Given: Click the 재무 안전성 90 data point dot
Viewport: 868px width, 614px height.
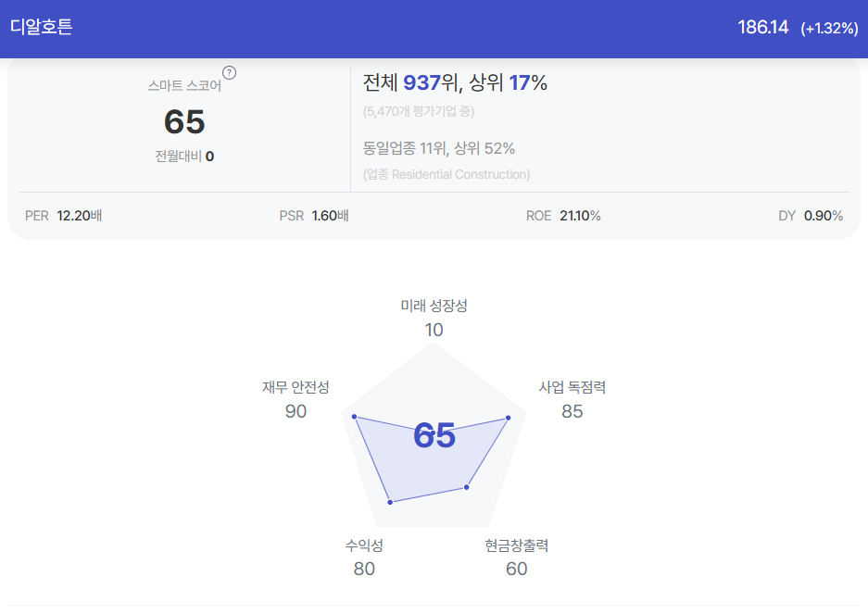Looking at the screenshot, I should tap(354, 417).
